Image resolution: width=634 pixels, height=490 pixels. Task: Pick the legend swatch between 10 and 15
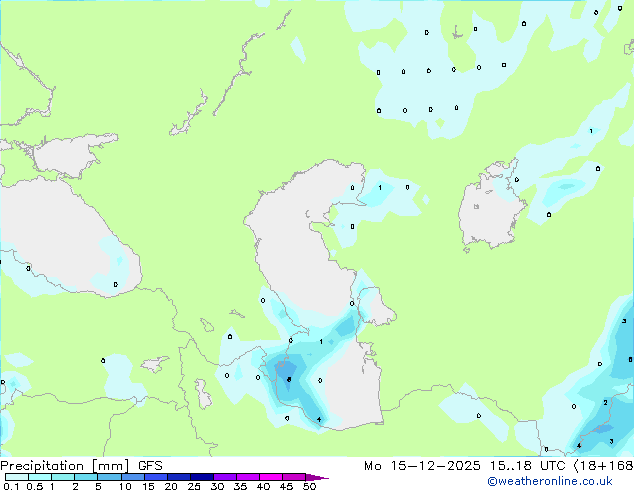pyautogui.click(x=132, y=477)
